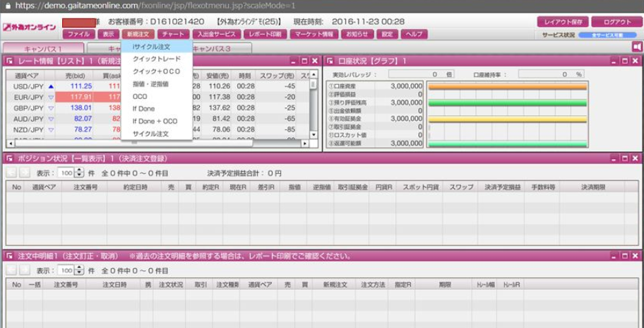Image resolution: width=644 pixels, height=328 pixels.
Task: Open the 設定 menu
Action: pos(387,35)
